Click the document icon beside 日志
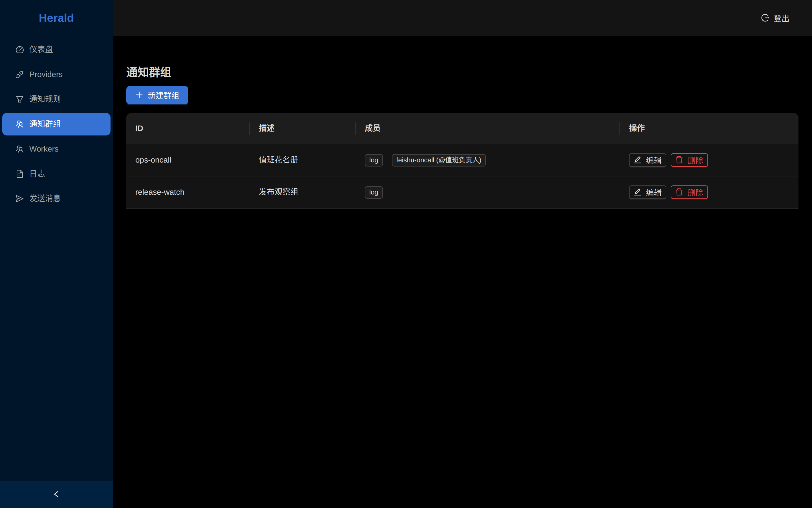 [20, 174]
